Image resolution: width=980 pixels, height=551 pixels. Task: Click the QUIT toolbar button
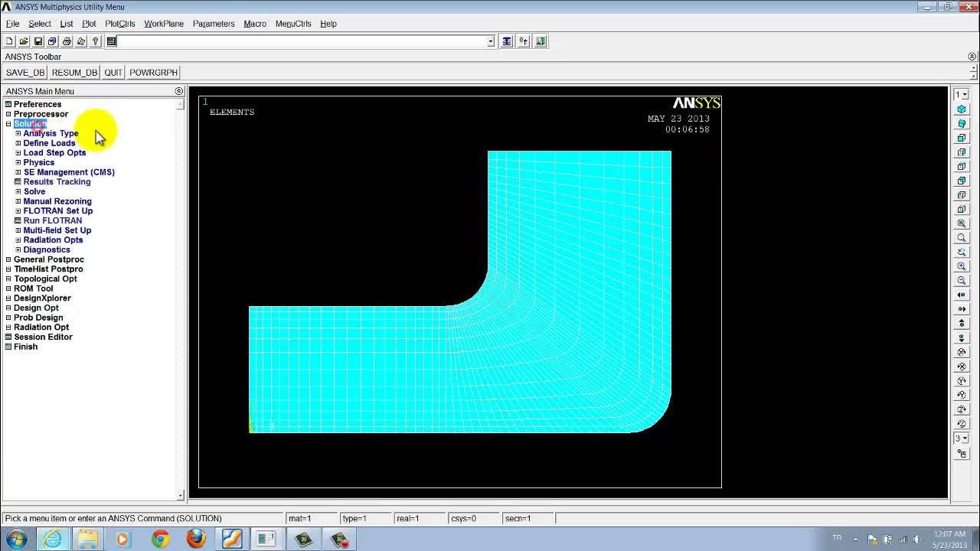tap(113, 73)
